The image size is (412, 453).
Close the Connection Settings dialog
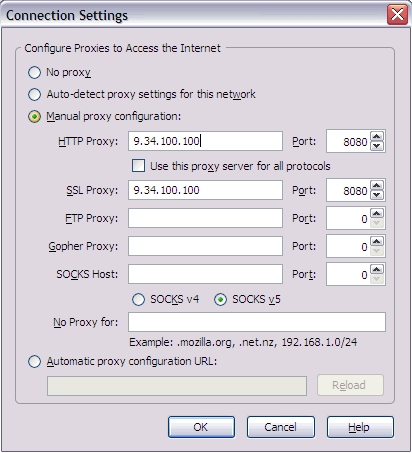pyautogui.click(x=397, y=15)
